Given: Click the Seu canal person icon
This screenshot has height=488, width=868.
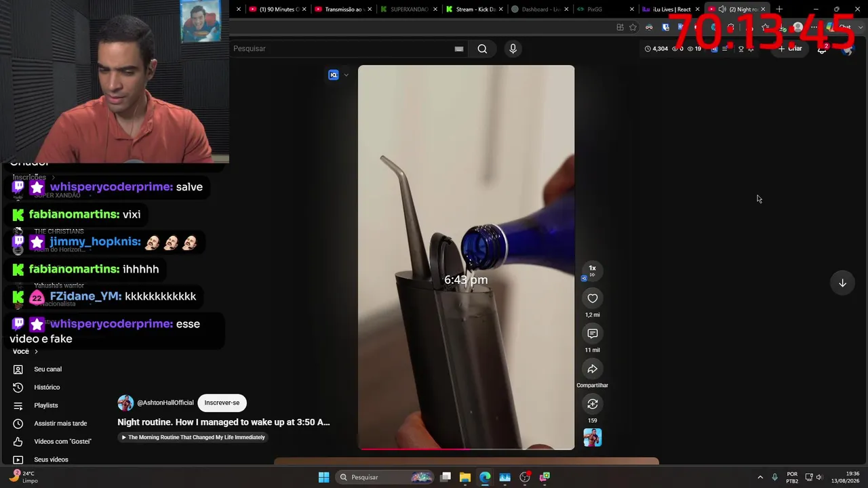Looking at the screenshot, I should coord(18,369).
